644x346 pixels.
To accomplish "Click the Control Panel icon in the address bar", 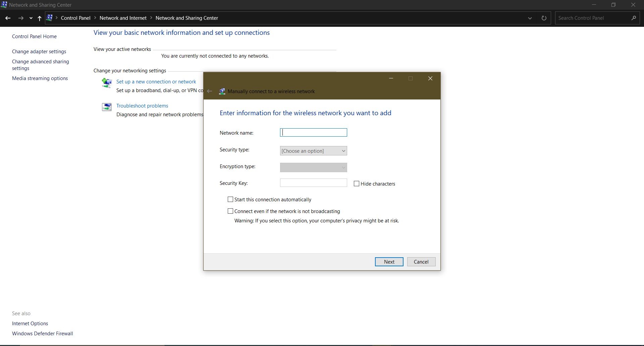I will (x=49, y=18).
